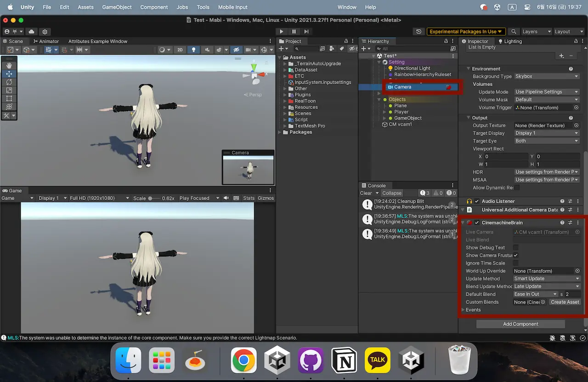Click the Pause button

pos(294,31)
